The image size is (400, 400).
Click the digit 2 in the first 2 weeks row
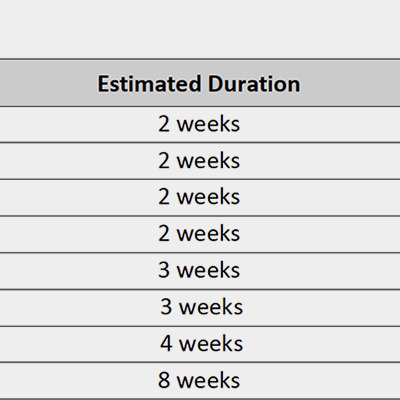[x=164, y=124]
